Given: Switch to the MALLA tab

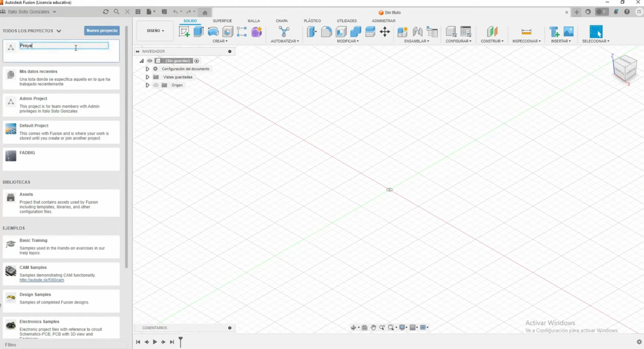Looking at the screenshot, I should point(254,21).
